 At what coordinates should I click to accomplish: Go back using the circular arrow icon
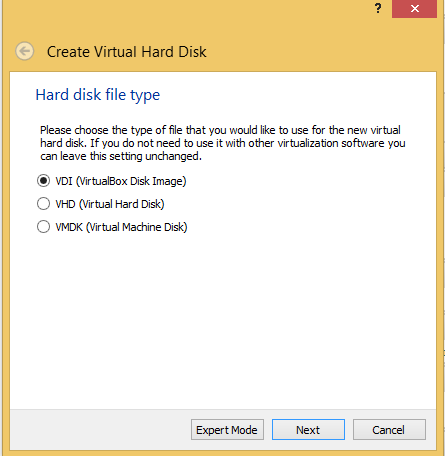pos(24,51)
